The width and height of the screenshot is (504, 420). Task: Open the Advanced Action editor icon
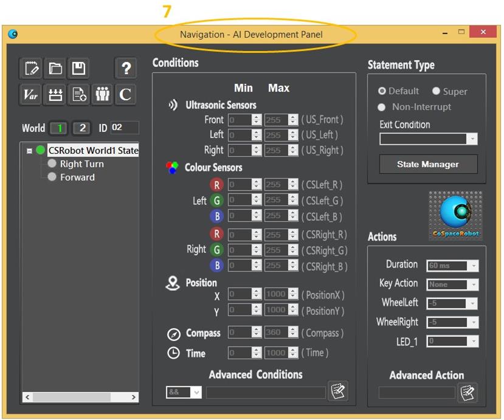pos(467,393)
